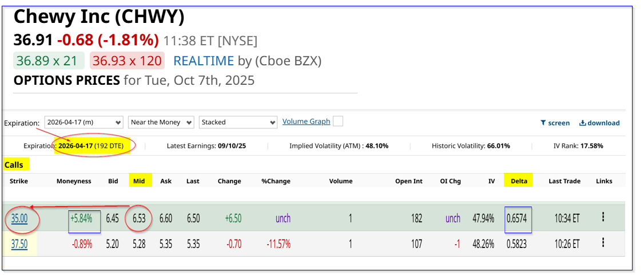Open the 35.00 strike link
644x275 pixels.
[19, 218]
